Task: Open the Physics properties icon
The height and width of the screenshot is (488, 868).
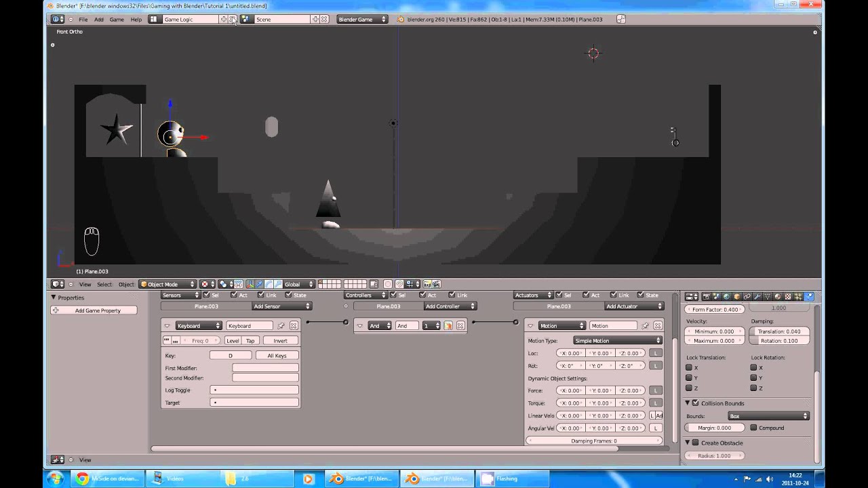Action: pyautogui.click(x=809, y=296)
